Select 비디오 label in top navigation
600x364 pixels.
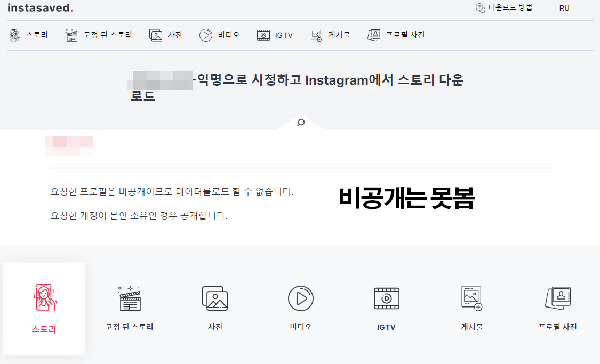(x=229, y=35)
